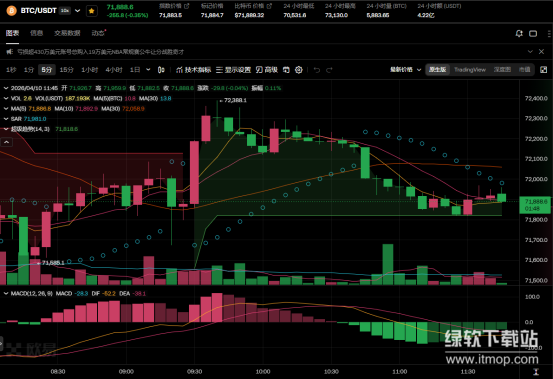Open the latest price (最新价格) dropdown
The height and width of the screenshot is (379, 553).
pyautogui.click(x=405, y=70)
